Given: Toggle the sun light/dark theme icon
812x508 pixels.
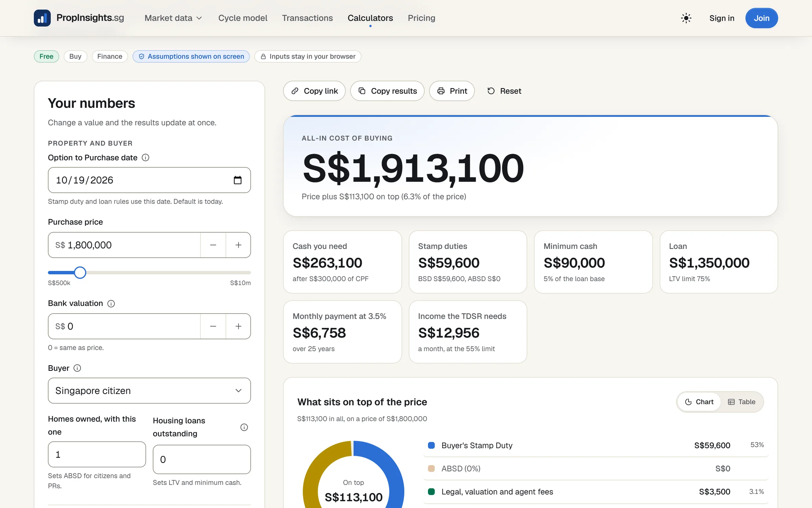Looking at the screenshot, I should (x=686, y=18).
